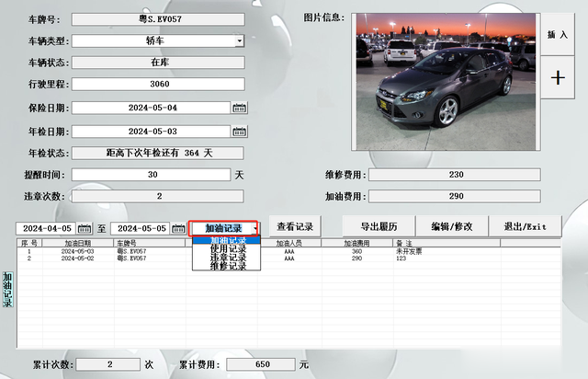Click the license plate field 粤S.EV057

(x=158, y=19)
